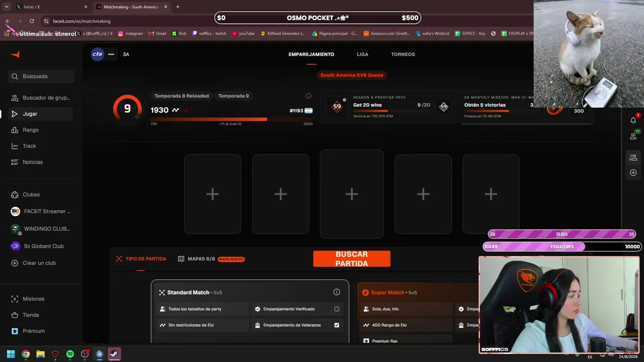The image size is (644, 362).
Task: Click the FACEIT logo in the sidebar
Action: [x=15, y=54]
